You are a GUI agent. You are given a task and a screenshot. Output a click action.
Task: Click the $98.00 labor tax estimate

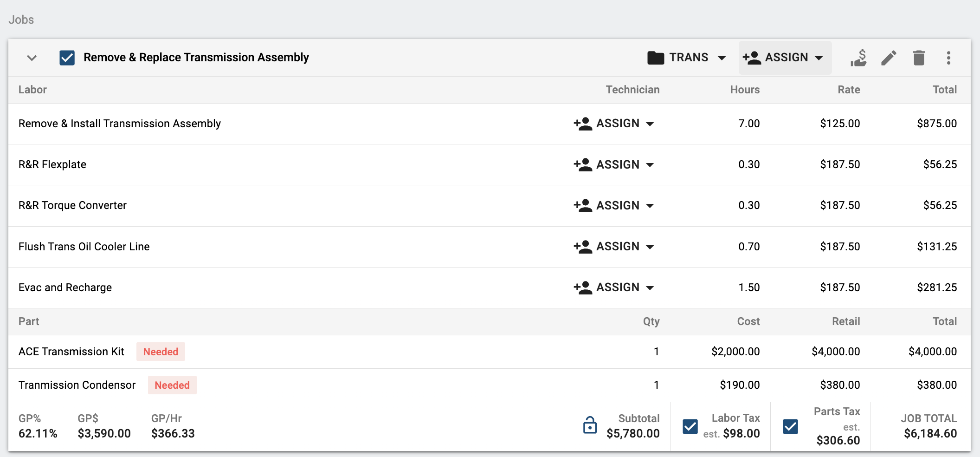click(x=741, y=434)
